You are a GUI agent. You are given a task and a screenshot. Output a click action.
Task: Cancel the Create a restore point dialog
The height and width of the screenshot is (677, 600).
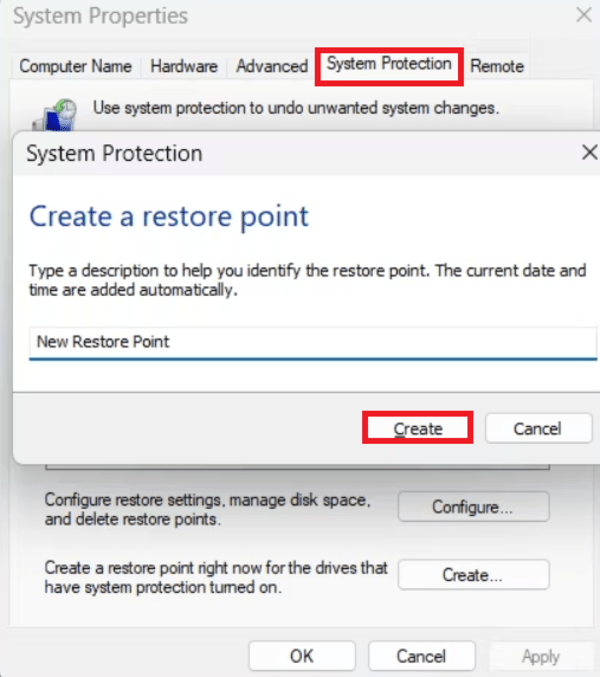(x=538, y=428)
